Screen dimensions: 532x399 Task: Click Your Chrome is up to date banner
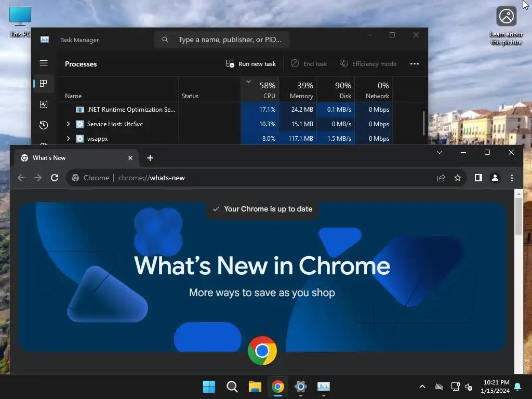point(262,209)
